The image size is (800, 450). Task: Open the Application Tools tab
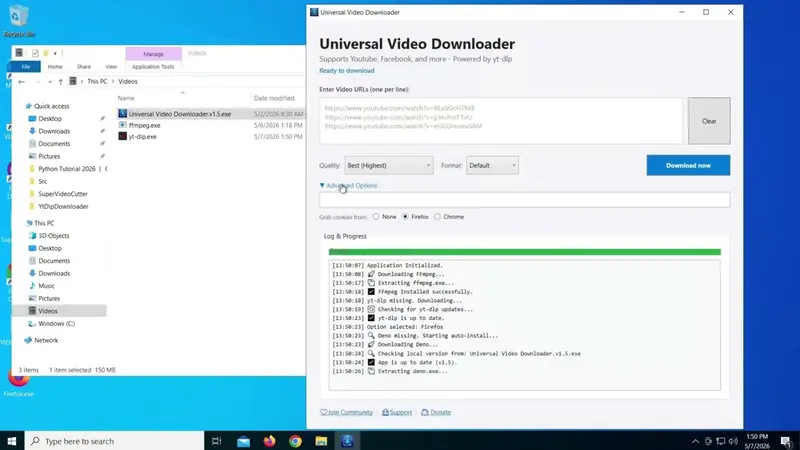(x=153, y=66)
